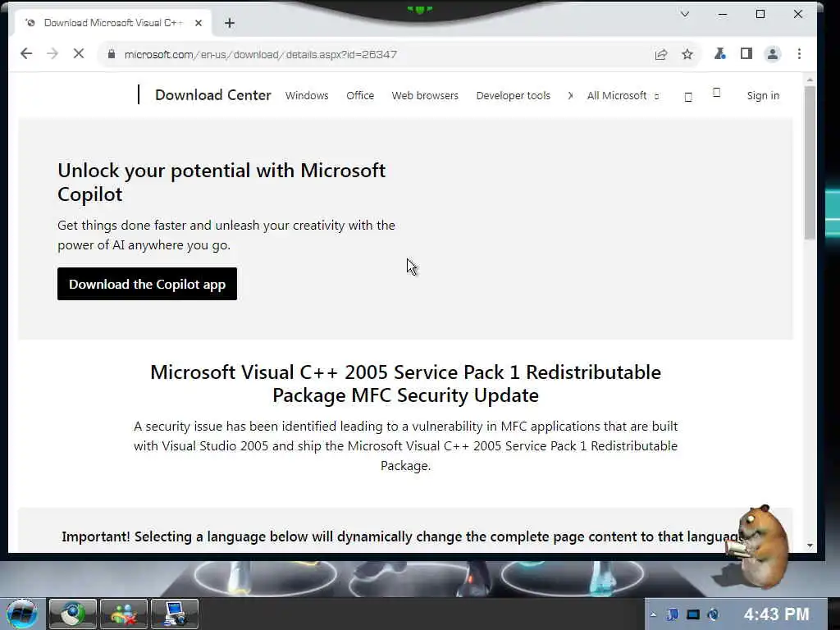Go back to the previous page
Image resolution: width=840 pixels, height=630 pixels.
pos(26,53)
